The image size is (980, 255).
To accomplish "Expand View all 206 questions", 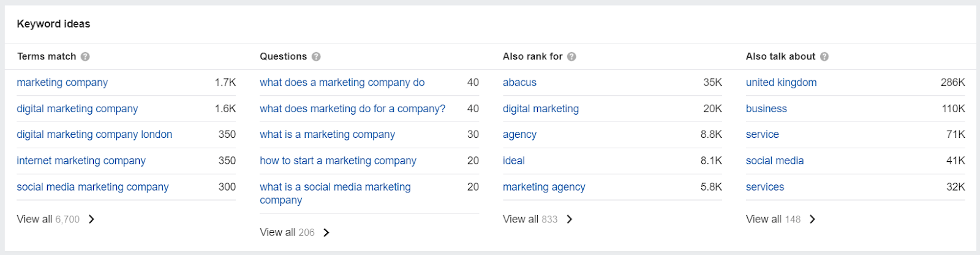I will (x=295, y=232).
